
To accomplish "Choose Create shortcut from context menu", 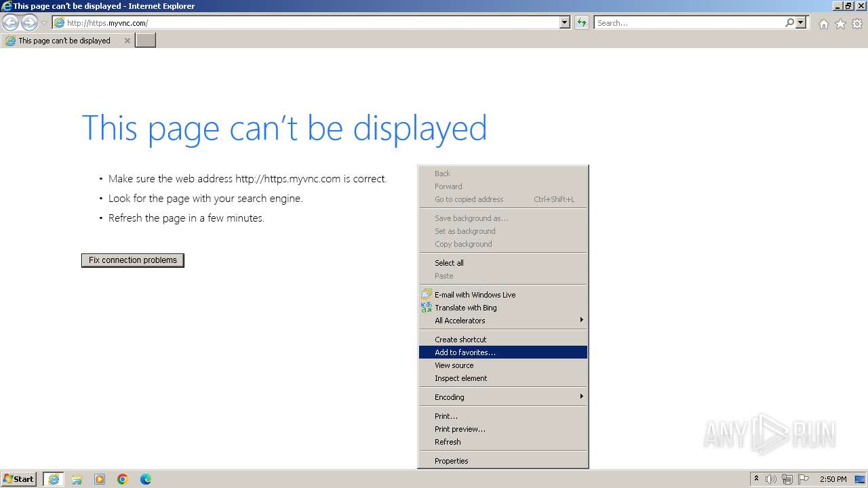I will [x=503, y=340].
